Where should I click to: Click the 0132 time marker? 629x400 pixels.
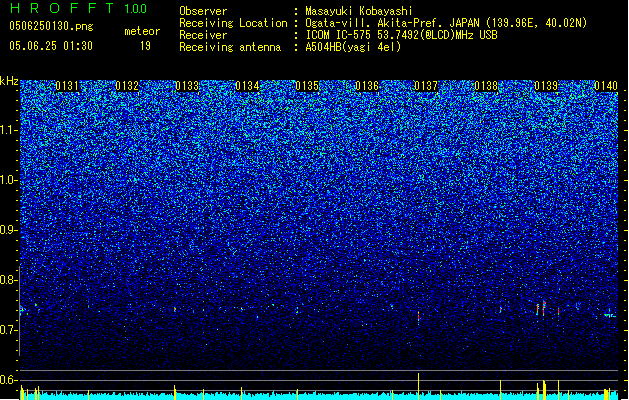click(x=127, y=86)
